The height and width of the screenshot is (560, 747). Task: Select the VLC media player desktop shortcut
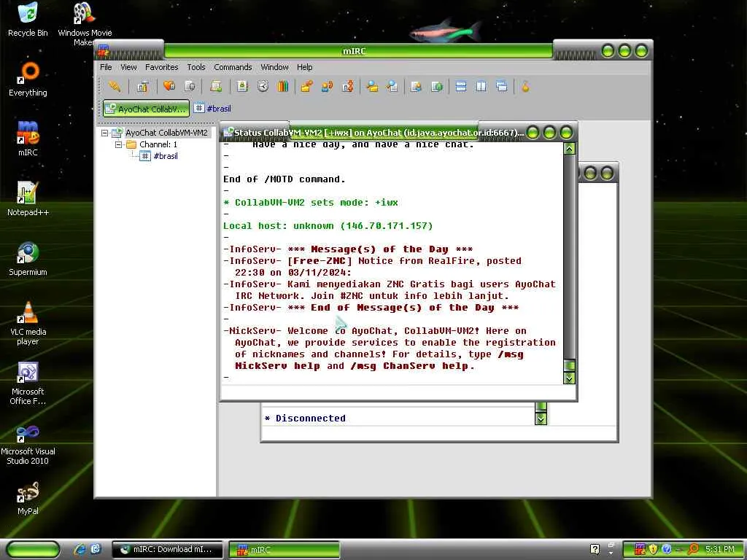[28, 323]
